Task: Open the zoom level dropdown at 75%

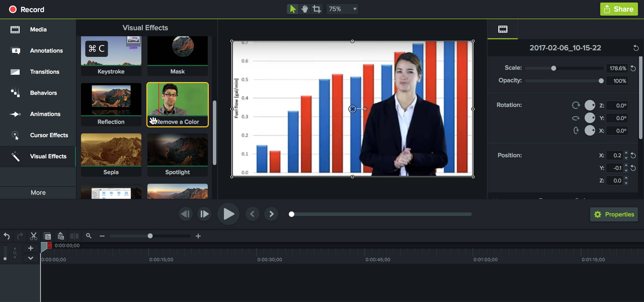Action: [354, 9]
